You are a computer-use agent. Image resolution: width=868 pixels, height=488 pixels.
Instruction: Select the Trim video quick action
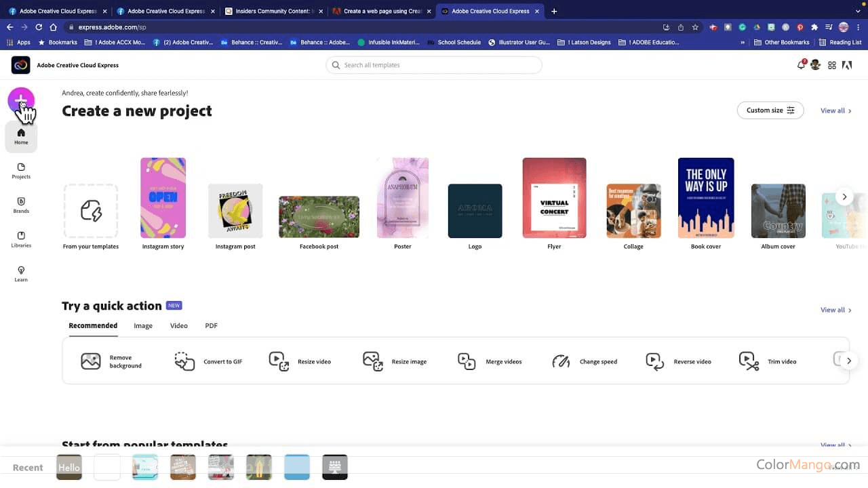[x=768, y=361]
